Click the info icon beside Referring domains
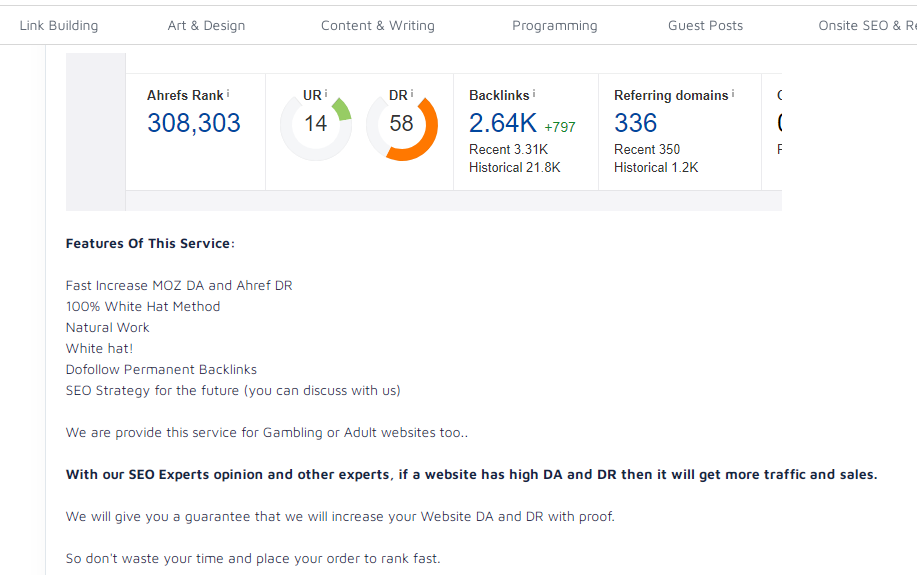This screenshot has width=917, height=575. coord(733,93)
